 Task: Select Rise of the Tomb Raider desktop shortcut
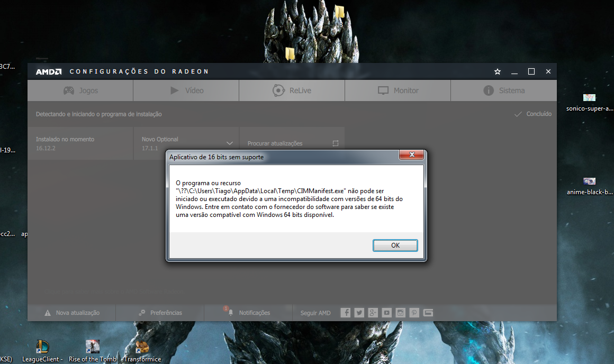point(93,351)
